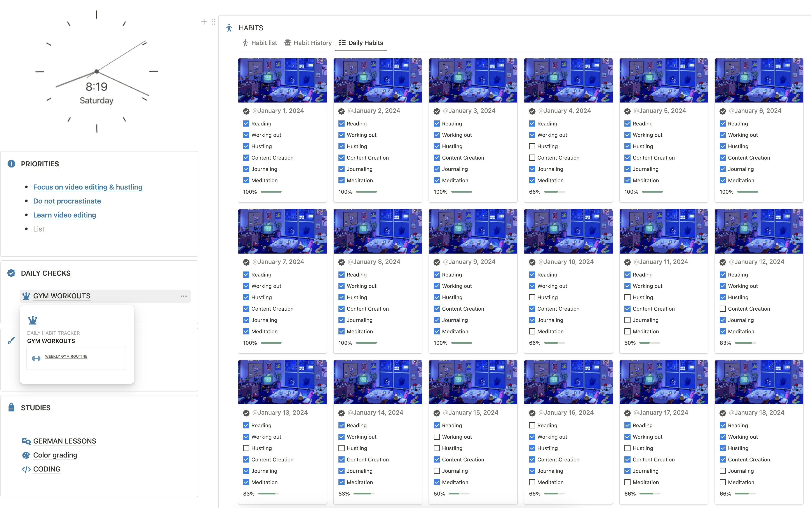Check Hustling on January 13, 2024 card

(246, 448)
